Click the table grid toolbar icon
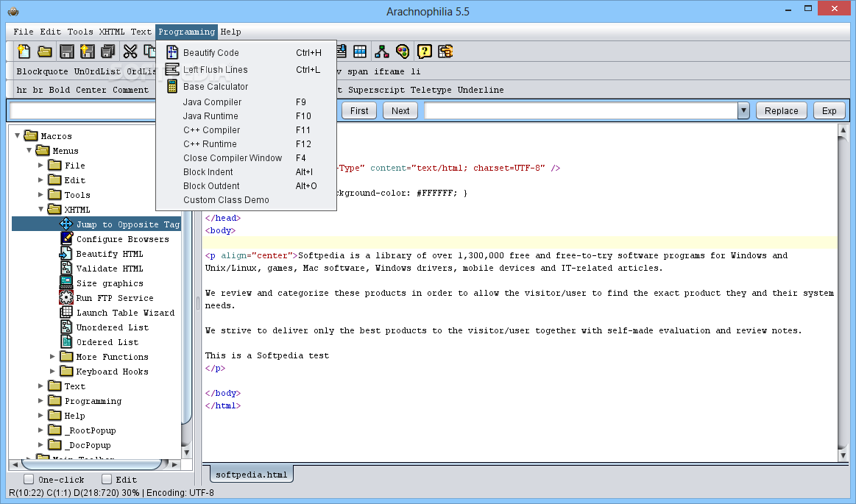Image resolution: width=856 pixels, height=504 pixels. [x=361, y=52]
